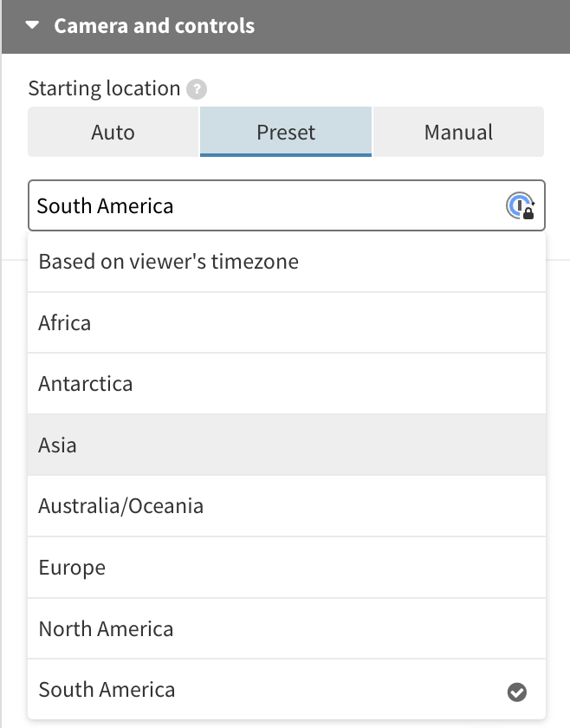570x728 pixels.
Task: Click the Starting location help question-mark icon
Action: click(198, 89)
